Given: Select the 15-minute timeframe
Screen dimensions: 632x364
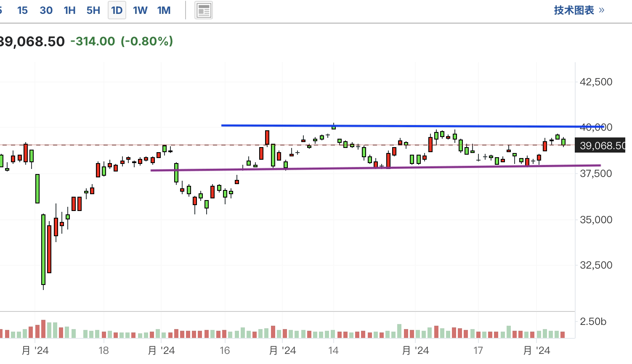Looking at the screenshot, I should pos(22,11).
